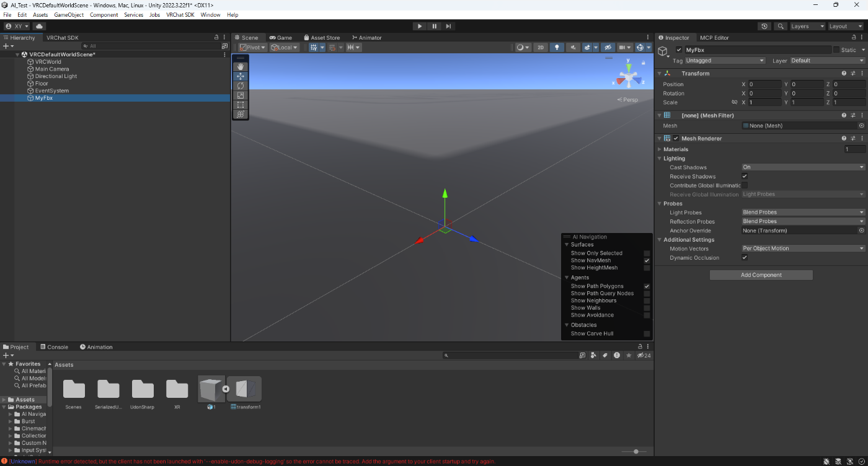Switch to the MCP Editor tab
Image resolution: width=868 pixels, height=466 pixels.
click(714, 38)
